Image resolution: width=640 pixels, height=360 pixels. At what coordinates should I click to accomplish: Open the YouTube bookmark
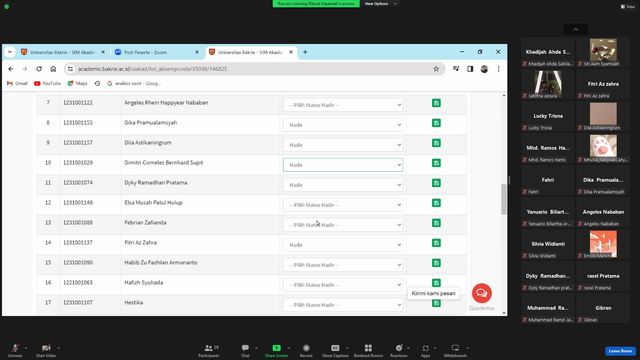click(47, 83)
